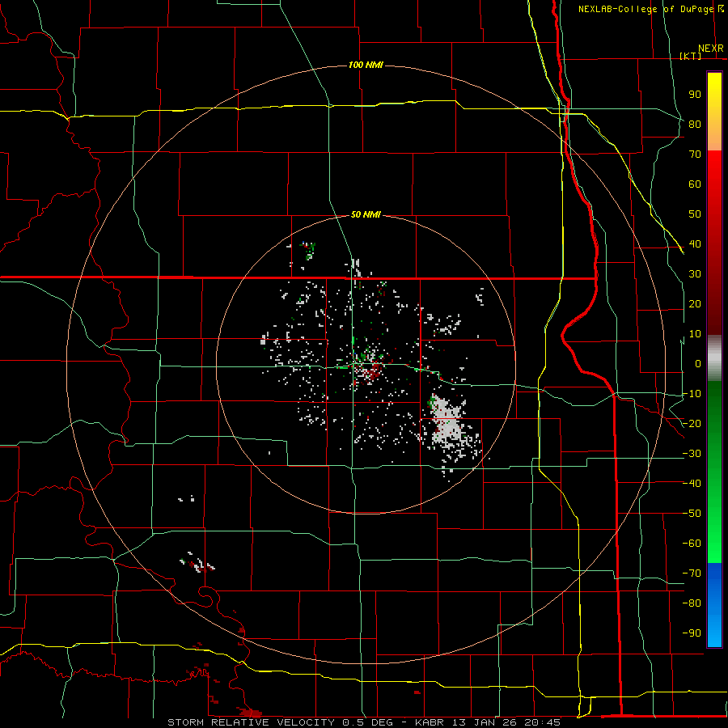The height and width of the screenshot is (728, 728).
Task: Click the positive 20 knot scale label
Action: (x=695, y=303)
